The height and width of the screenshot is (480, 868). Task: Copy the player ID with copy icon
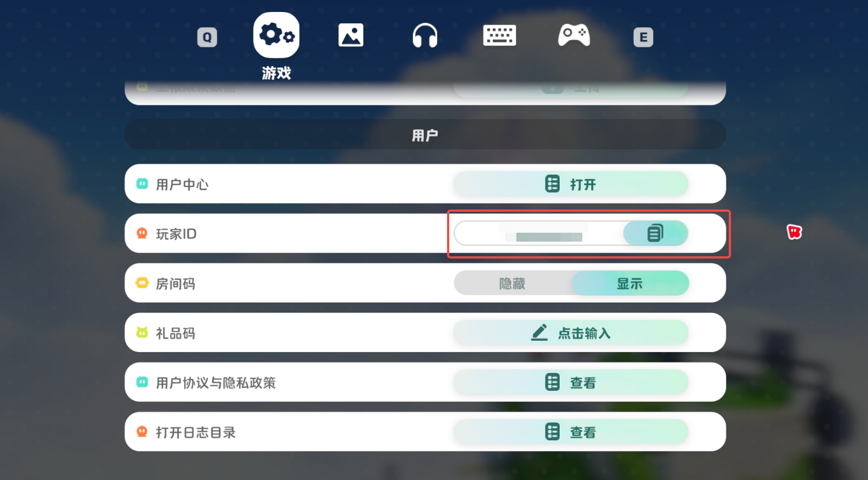(655, 233)
